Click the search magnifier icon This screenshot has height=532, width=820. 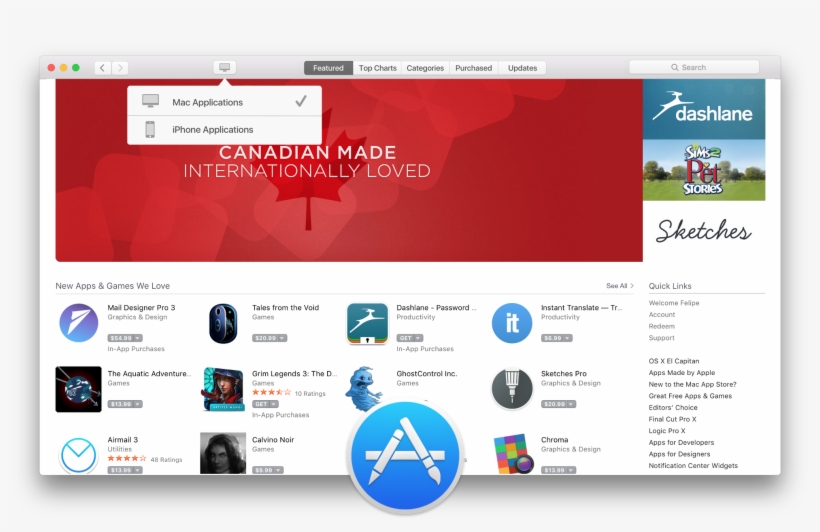pyautogui.click(x=675, y=67)
